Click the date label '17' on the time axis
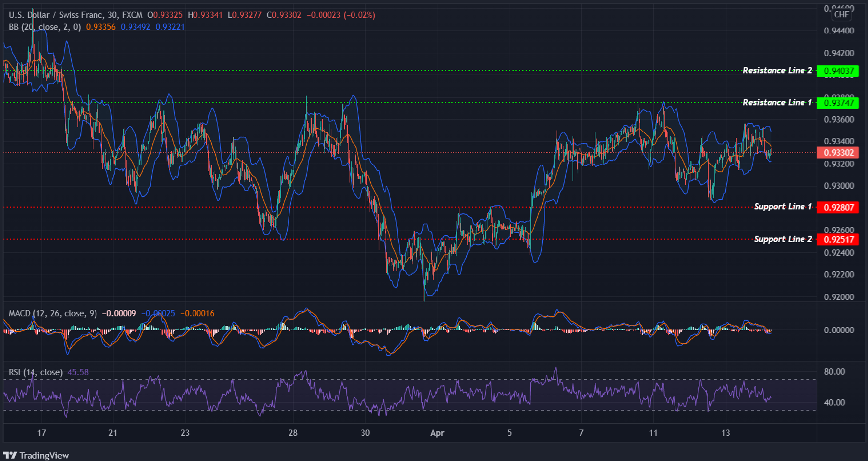The height and width of the screenshot is (461, 868). pyautogui.click(x=42, y=433)
